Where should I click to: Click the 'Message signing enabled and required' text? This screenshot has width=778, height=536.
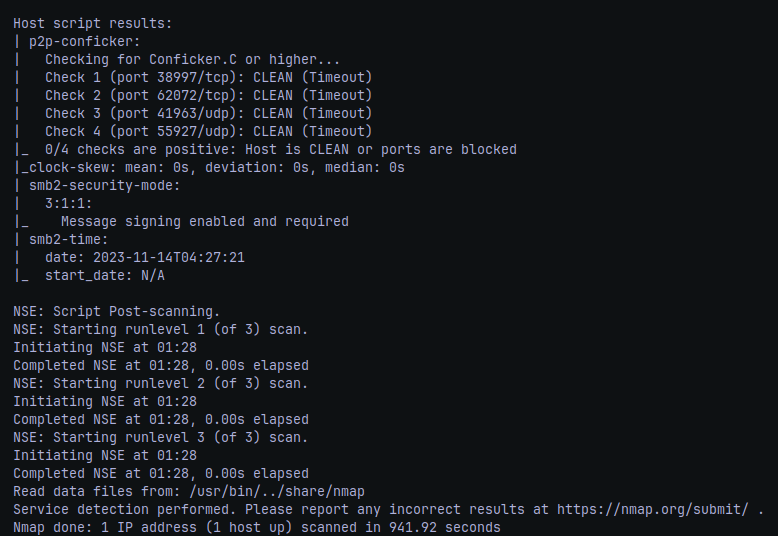click(x=205, y=221)
